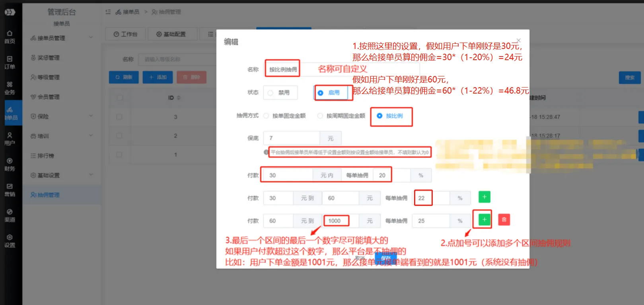The width and height of the screenshot is (644, 305).
Task: Expand the 保险 menu section
Action: pos(62,116)
